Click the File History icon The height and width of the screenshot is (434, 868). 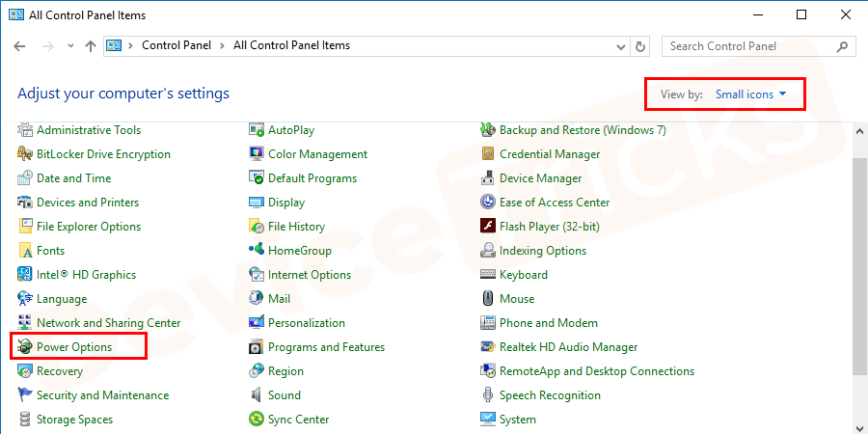click(257, 227)
